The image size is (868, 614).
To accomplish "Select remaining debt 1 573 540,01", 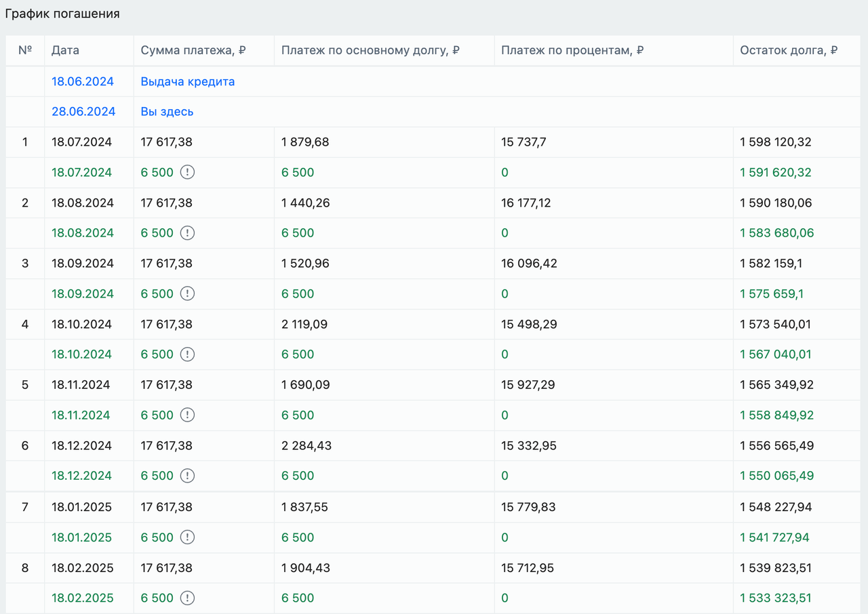I will point(776,324).
